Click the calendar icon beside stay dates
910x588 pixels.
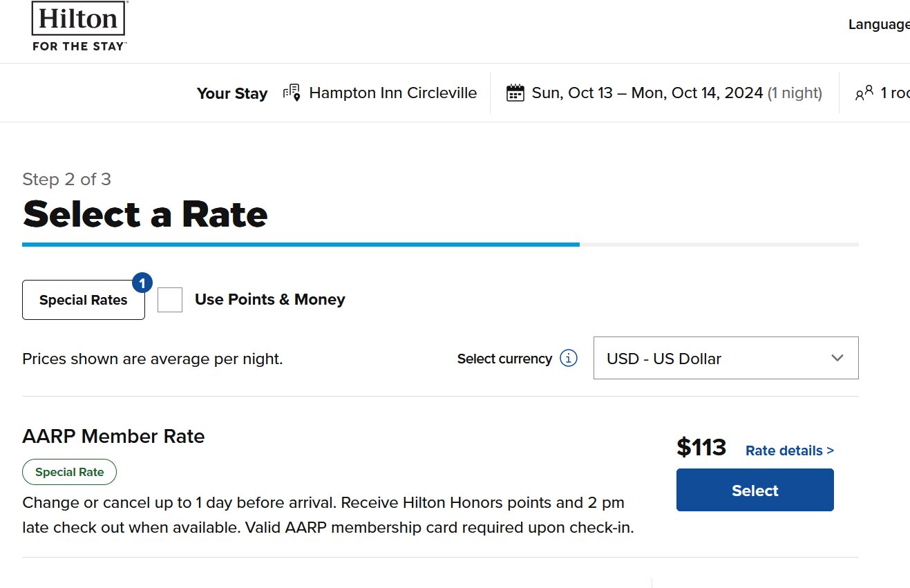(515, 93)
